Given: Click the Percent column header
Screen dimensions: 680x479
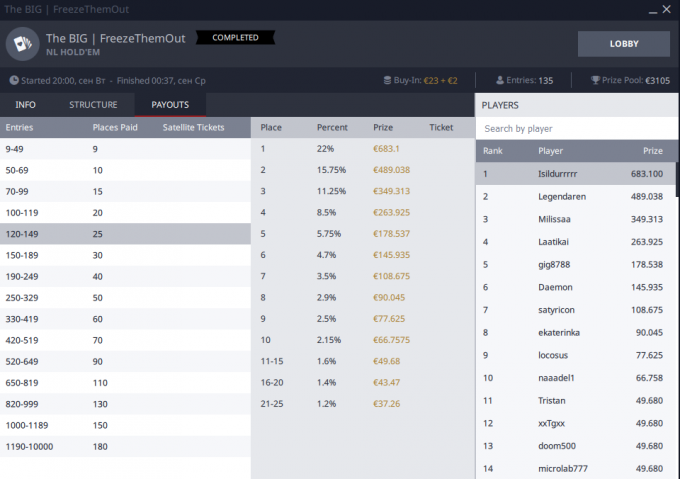Looking at the screenshot, I should coord(332,127).
